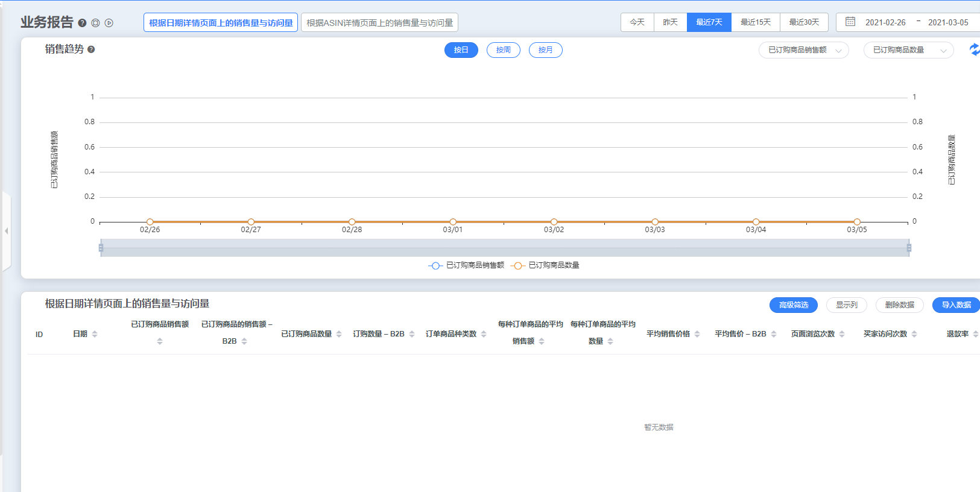Click the left handle of chart zoom slider
This screenshot has width=980, height=492.
tap(101, 248)
